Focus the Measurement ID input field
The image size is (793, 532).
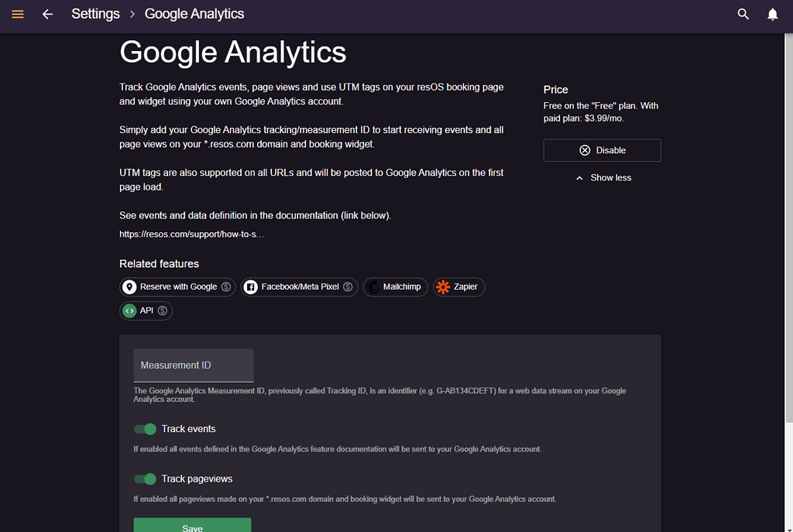point(194,366)
